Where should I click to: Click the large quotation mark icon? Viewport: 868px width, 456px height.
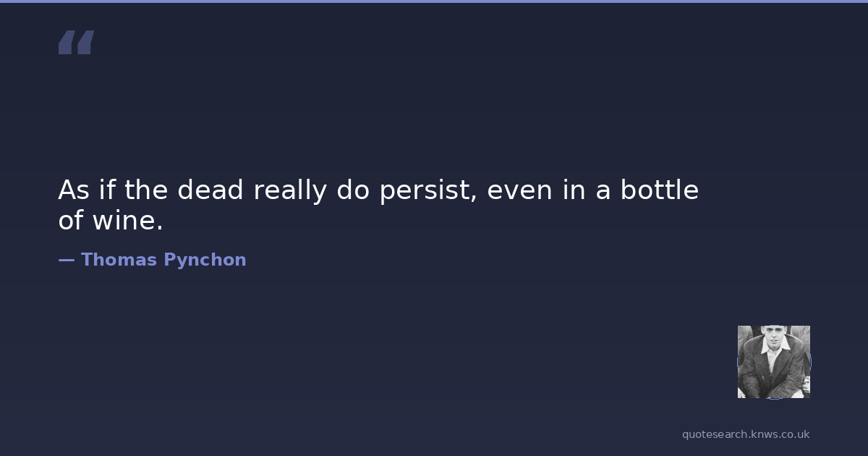point(76,43)
